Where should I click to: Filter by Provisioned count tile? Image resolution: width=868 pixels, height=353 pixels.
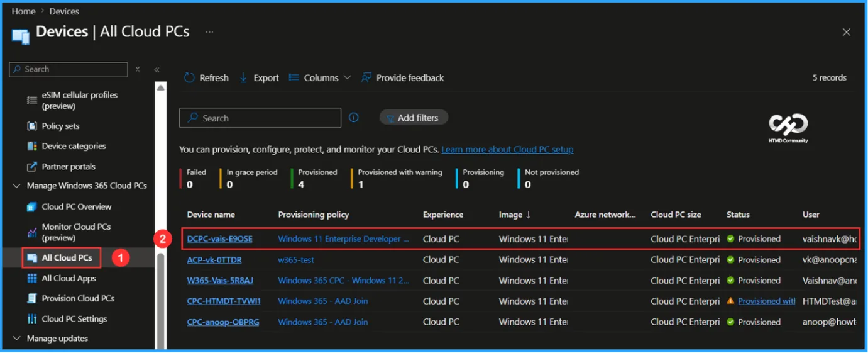(x=315, y=178)
